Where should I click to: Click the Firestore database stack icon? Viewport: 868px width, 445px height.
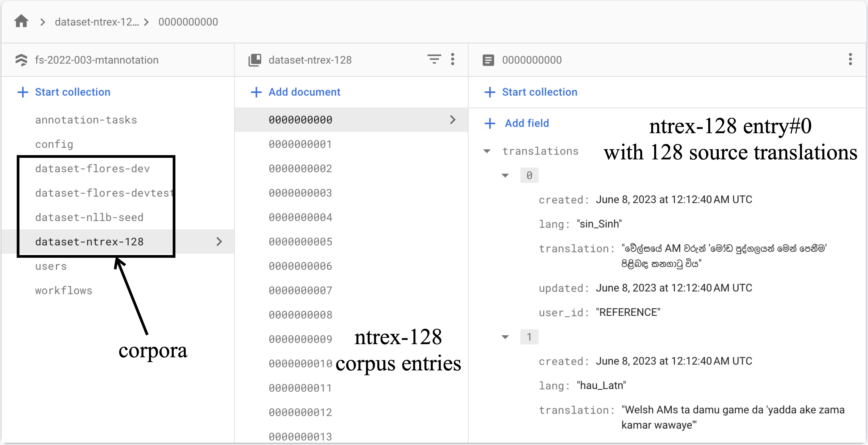pos(21,60)
